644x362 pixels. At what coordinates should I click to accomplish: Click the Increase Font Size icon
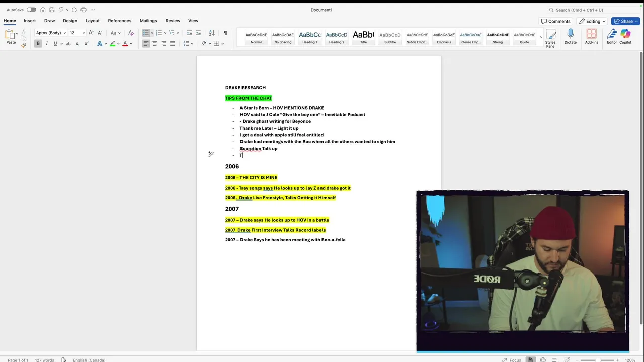tap(91, 33)
